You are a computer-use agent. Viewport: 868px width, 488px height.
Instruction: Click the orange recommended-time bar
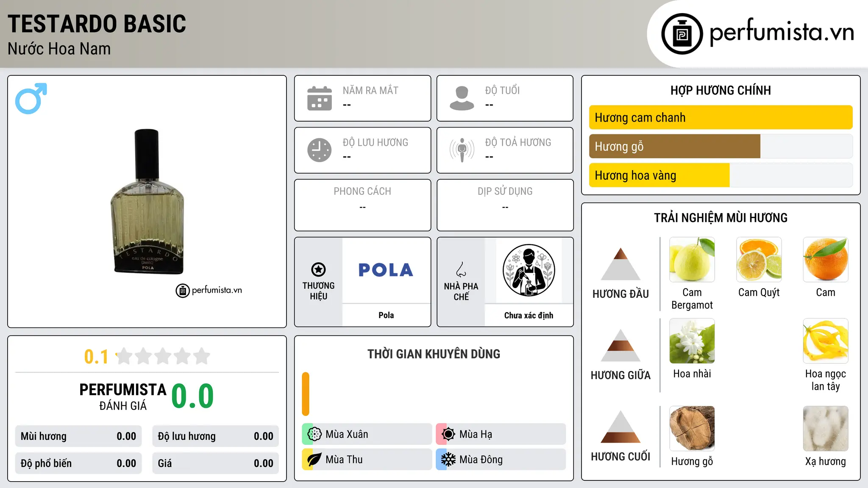pos(306,394)
